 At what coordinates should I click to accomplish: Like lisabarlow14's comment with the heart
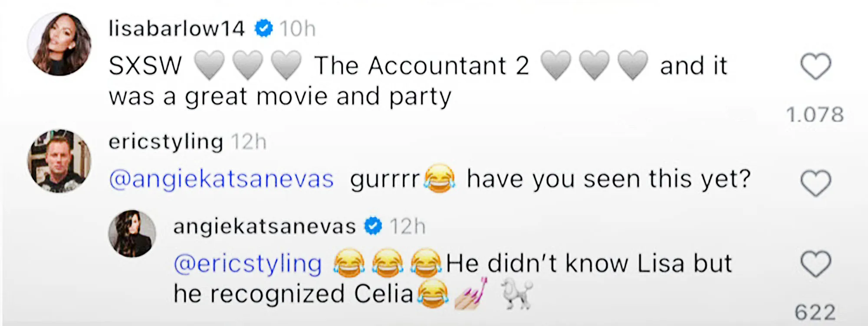815,66
